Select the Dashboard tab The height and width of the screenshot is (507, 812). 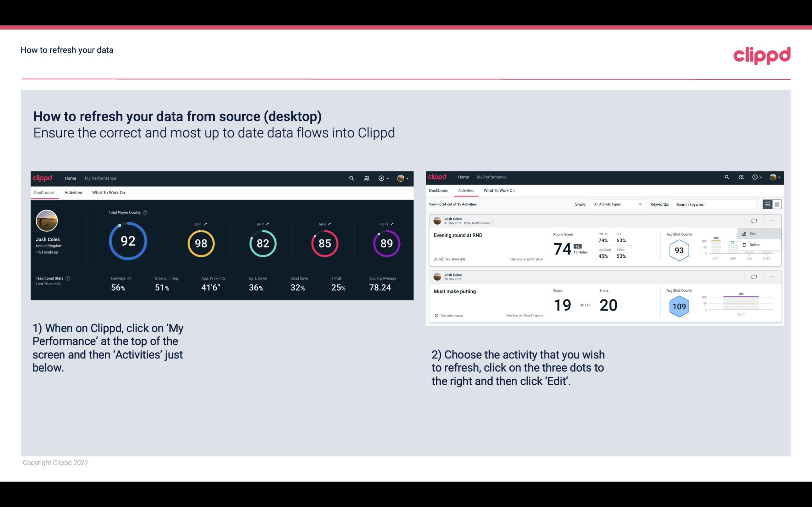click(x=44, y=192)
